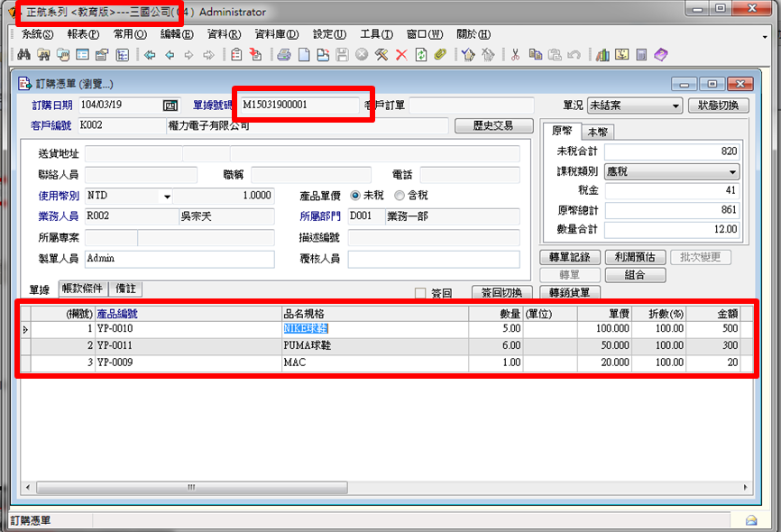
Task: Click the calculator icon in toolbar
Action: [641, 55]
